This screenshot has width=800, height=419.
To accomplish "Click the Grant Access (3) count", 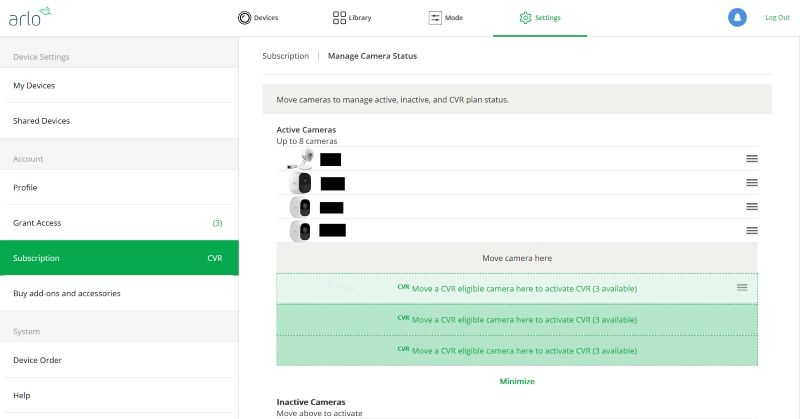I will coord(217,223).
